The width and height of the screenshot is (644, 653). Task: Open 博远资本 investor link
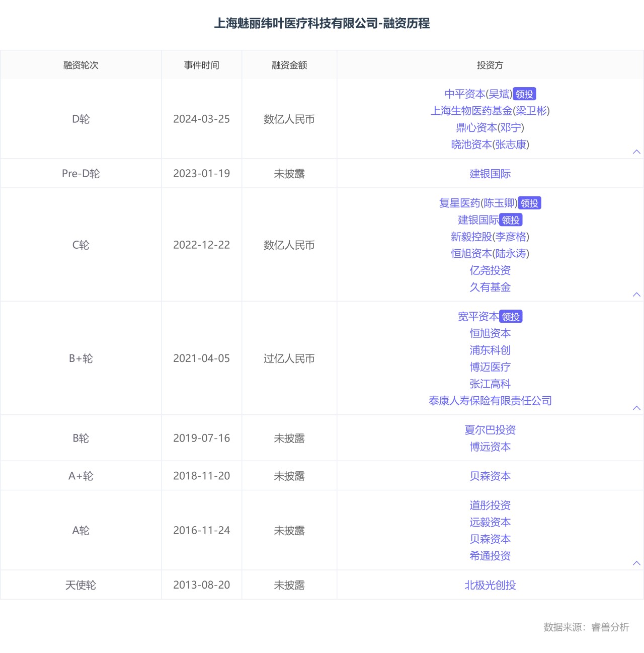pos(490,447)
